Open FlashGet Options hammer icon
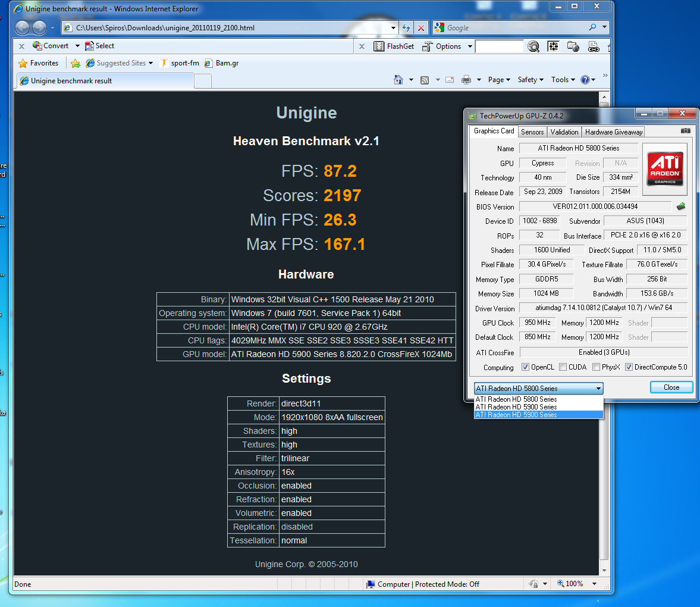The image size is (700, 607). [x=427, y=46]
